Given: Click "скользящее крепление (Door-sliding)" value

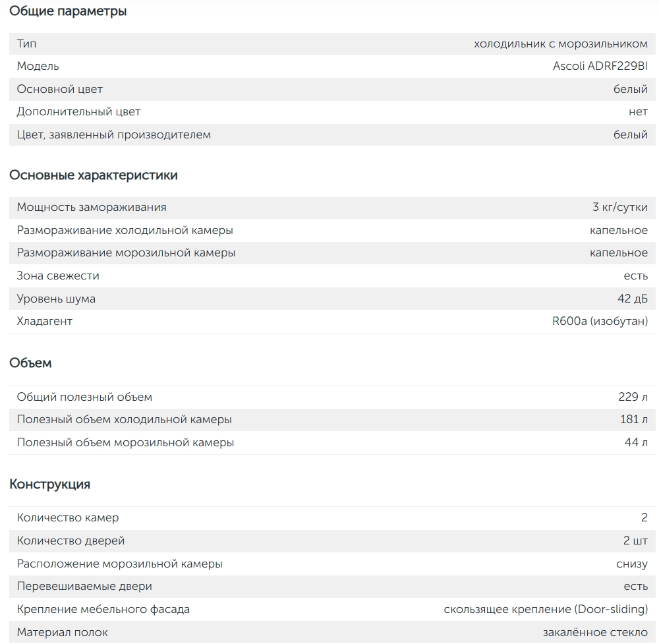Looking at the screenshot, I should click(x=546, y=609).
